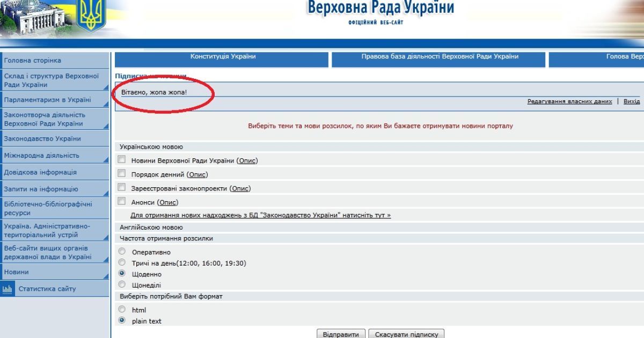
Task: Check Новини Верховної Ради України checkbox
Action: [122, 159]
